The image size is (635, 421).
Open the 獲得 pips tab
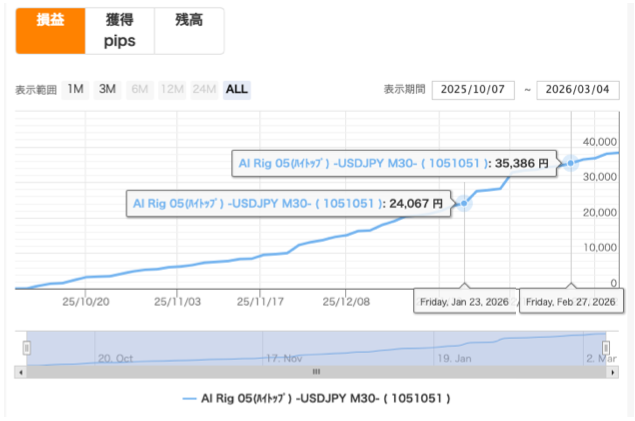pyautogui.click(x=121, y=31)
